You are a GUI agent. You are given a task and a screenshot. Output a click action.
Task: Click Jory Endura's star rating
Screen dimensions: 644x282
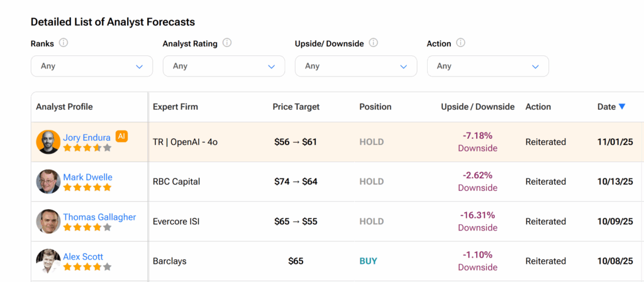[87, 148]
